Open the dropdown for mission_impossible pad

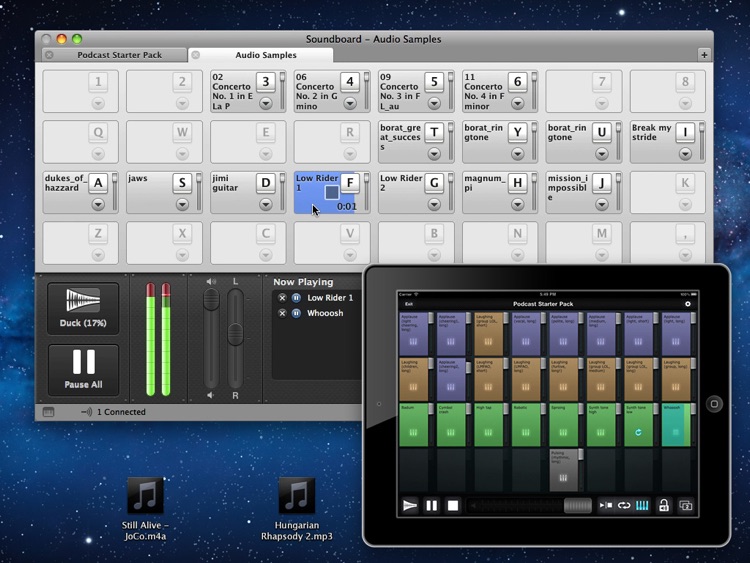[602, 204]
